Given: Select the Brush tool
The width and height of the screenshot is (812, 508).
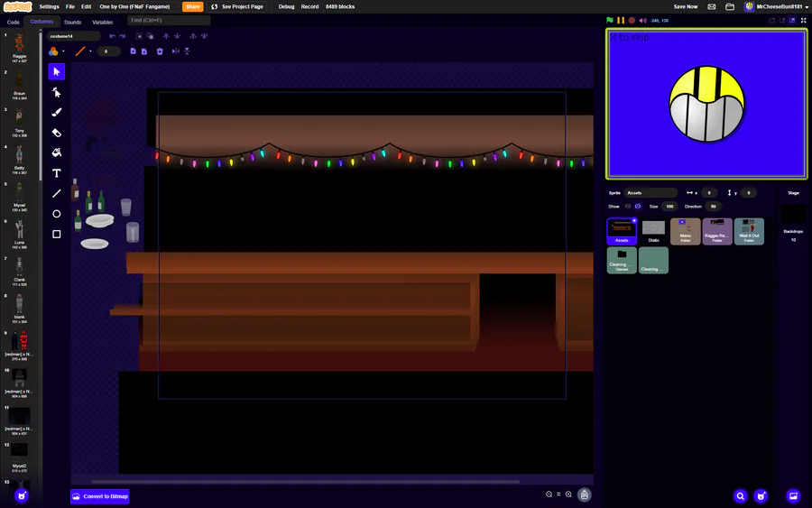Looking at the screenshot, I should coord(57,113).
